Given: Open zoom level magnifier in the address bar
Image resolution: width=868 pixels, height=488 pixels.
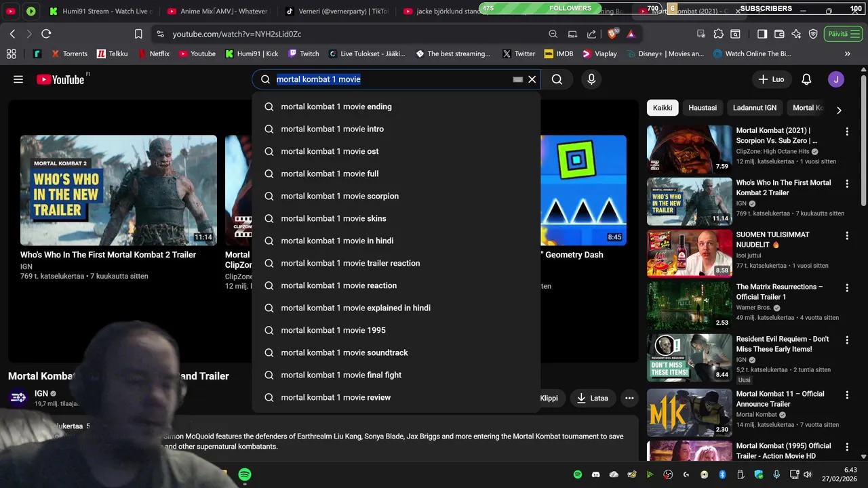Looking at the screenshot, I should [x=553, y=34].
